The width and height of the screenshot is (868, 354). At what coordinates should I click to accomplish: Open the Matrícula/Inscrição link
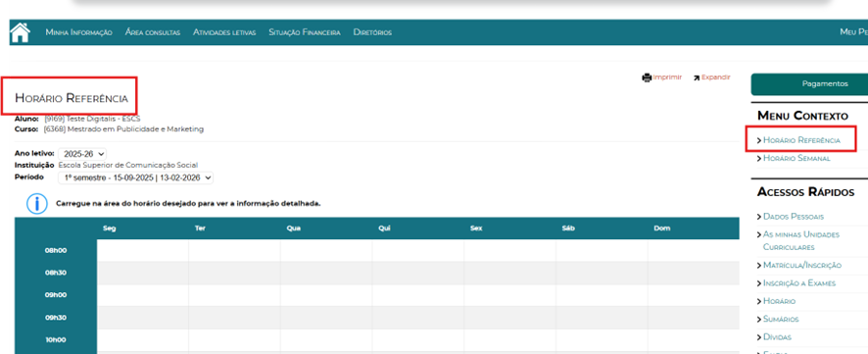(801, 266)
